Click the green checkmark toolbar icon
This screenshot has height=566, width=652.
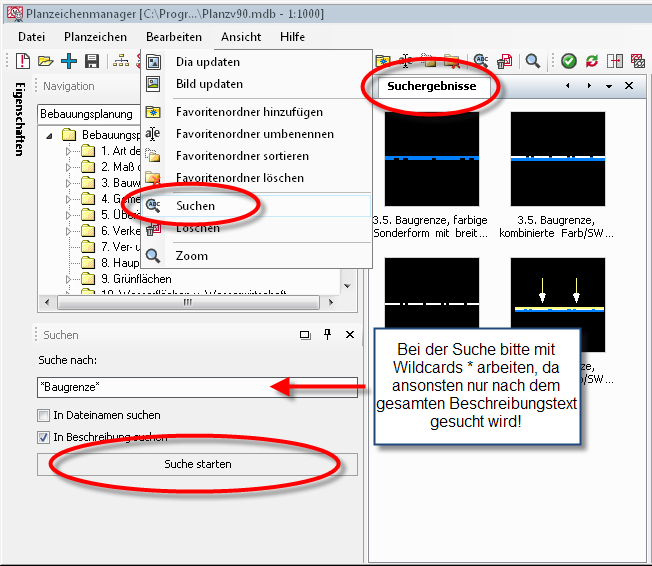[568, 61]
